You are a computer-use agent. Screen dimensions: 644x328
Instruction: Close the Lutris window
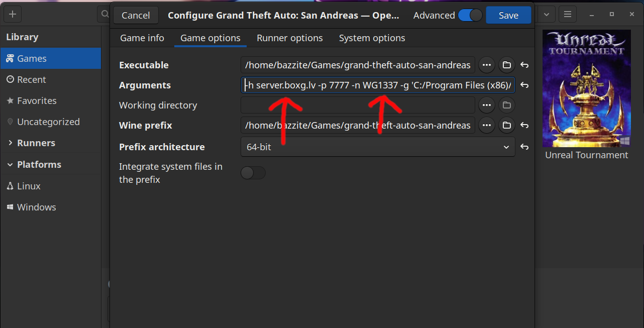[631, 14]
